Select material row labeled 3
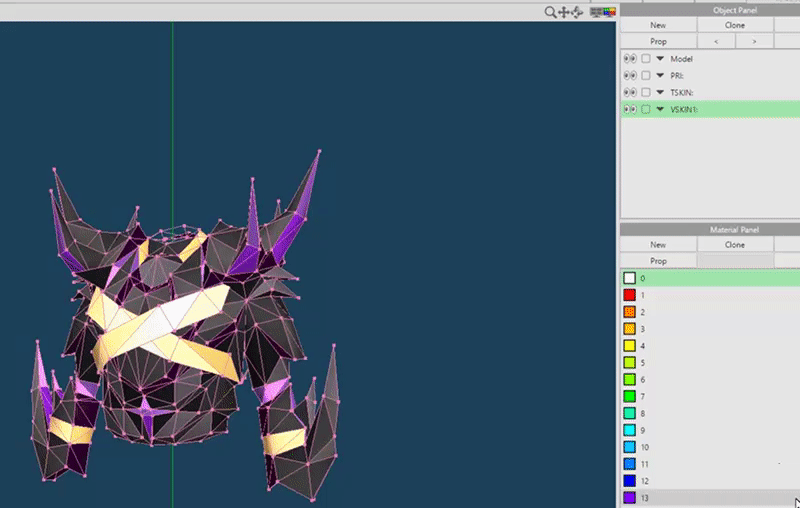Image resolution: width=800 pixels, height=508 pixels. (710, 329)
